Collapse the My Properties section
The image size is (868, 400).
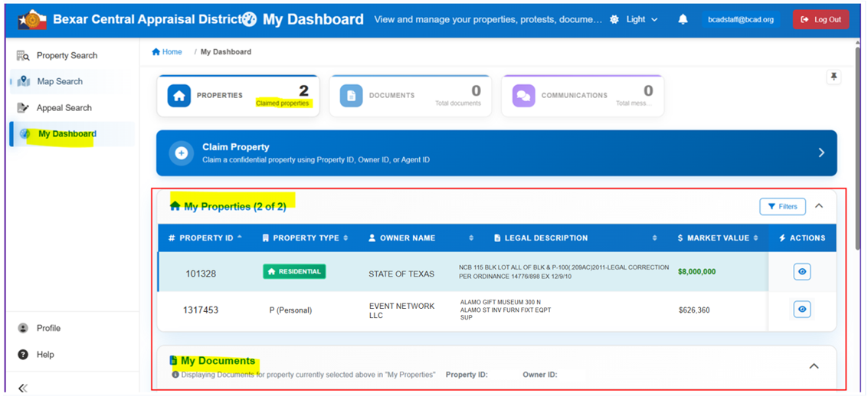pyautogui.click(x=819, y=206)
